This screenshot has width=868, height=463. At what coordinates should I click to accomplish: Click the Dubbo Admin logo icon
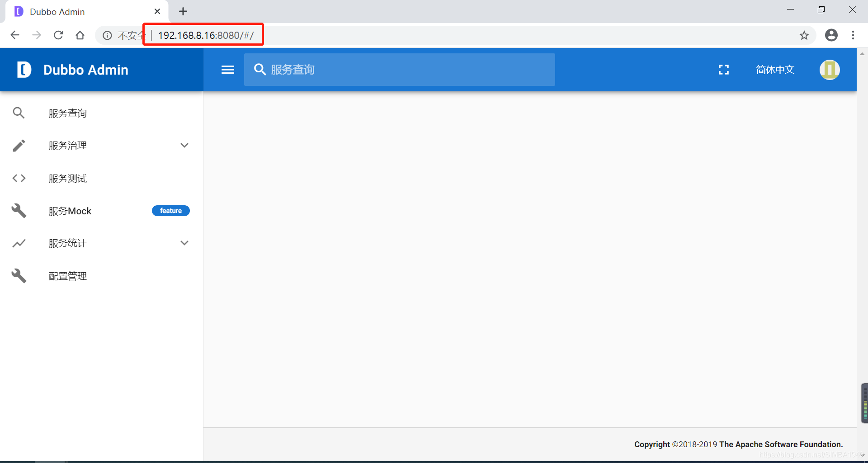click(x=24, y=70)
